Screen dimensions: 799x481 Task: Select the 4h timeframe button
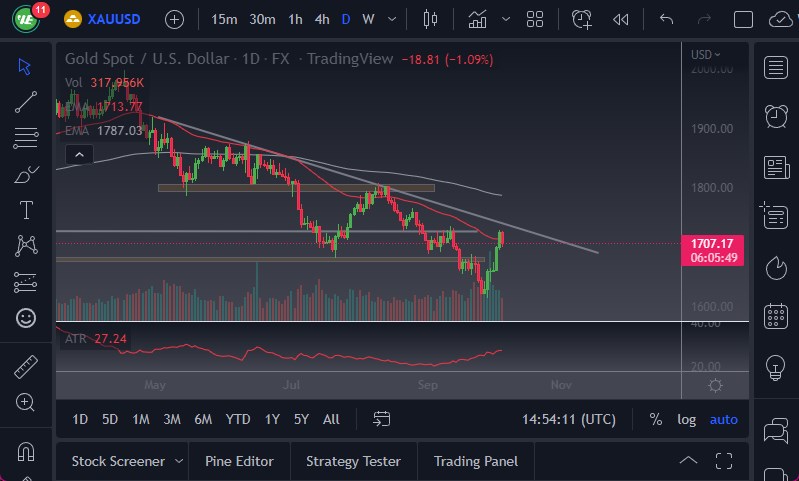(321, 19)
